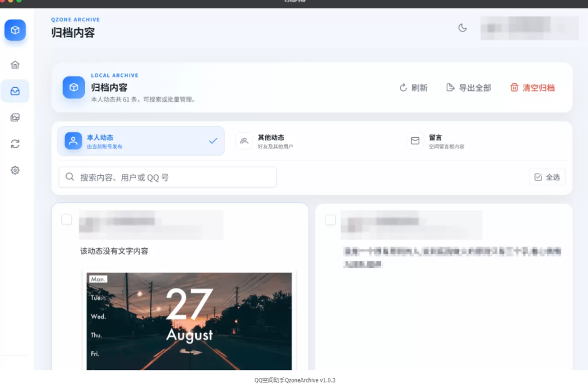Open the sync sidebar icon
Screen dimensions: 588x386
(15, 144)
